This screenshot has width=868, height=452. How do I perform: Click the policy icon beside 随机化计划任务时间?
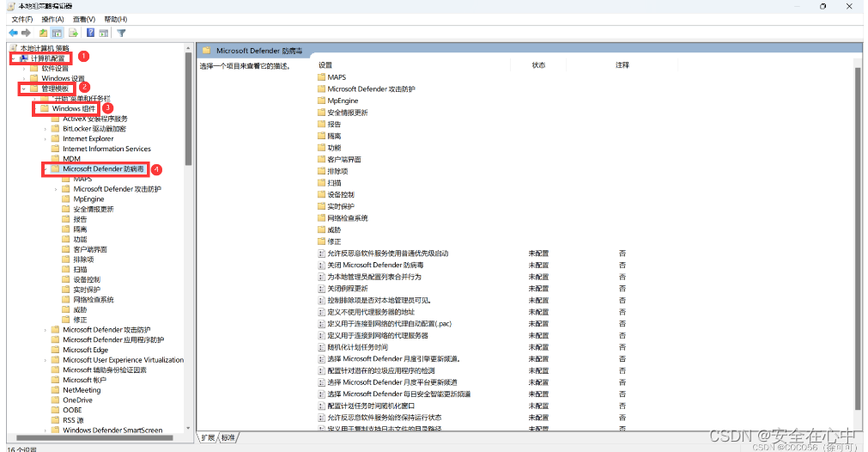pyautogui.click(x=322, y=347)
